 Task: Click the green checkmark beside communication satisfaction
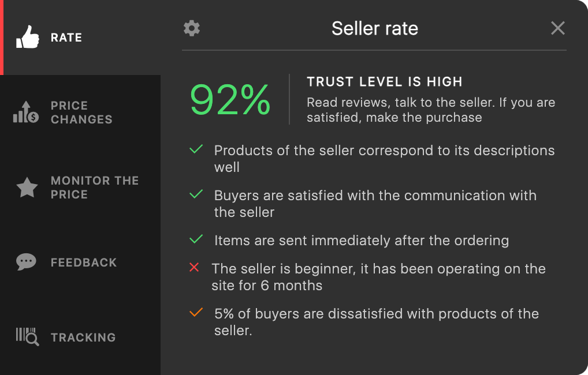coord(196,194)
